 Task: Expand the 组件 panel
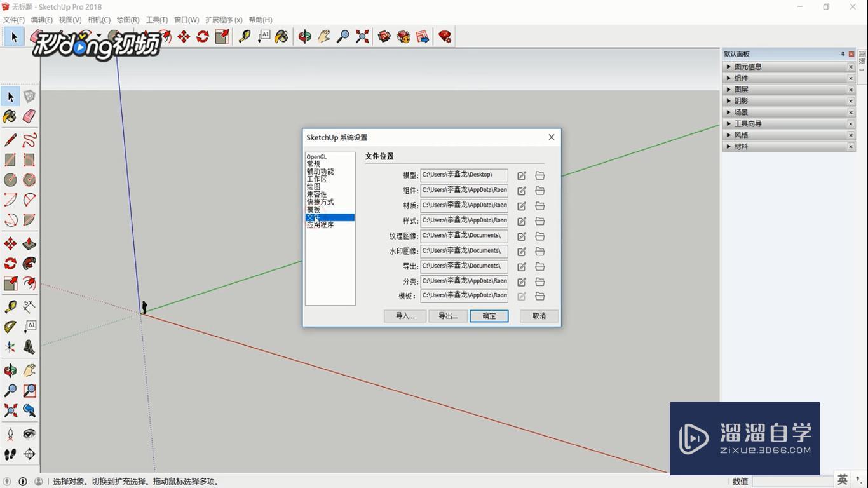pos(729,78)
